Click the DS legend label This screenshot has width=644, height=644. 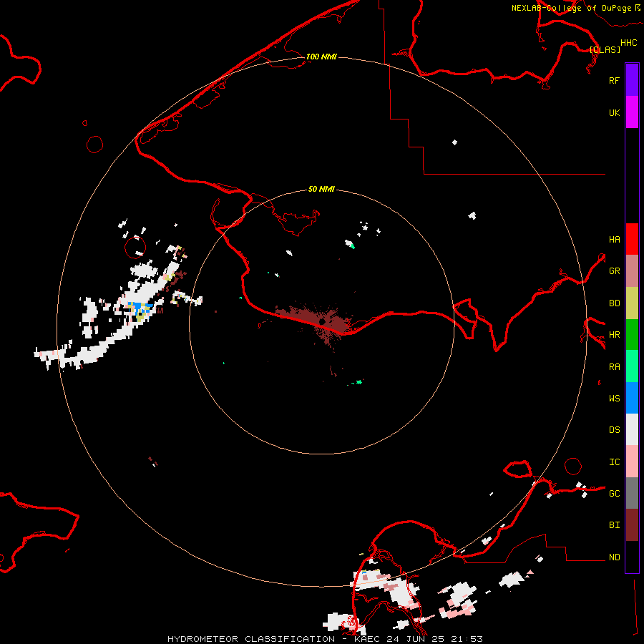click(614, 430)
